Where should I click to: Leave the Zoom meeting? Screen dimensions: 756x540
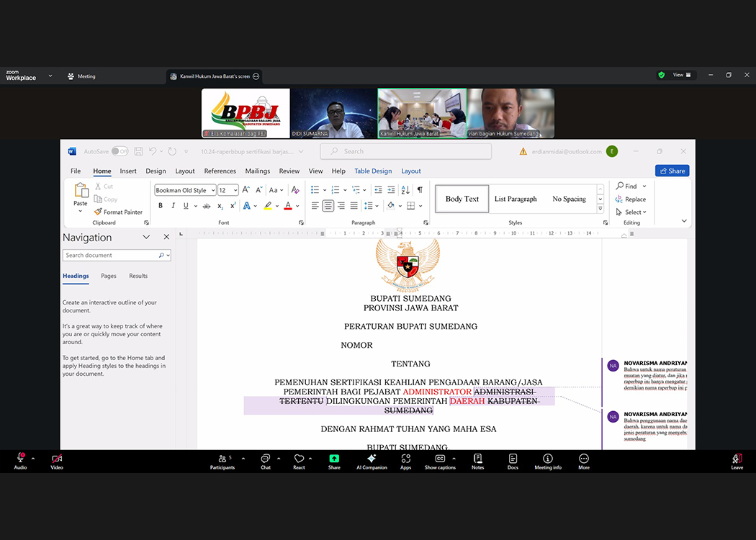coord(737,461)
